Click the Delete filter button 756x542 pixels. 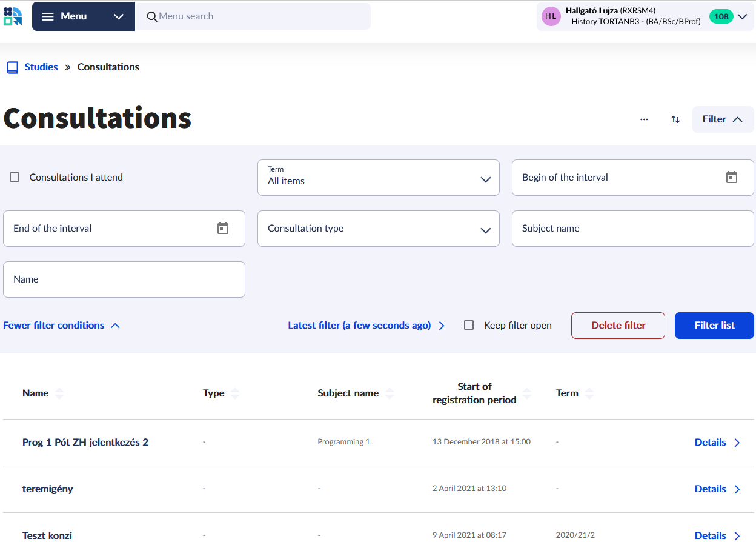618,326
